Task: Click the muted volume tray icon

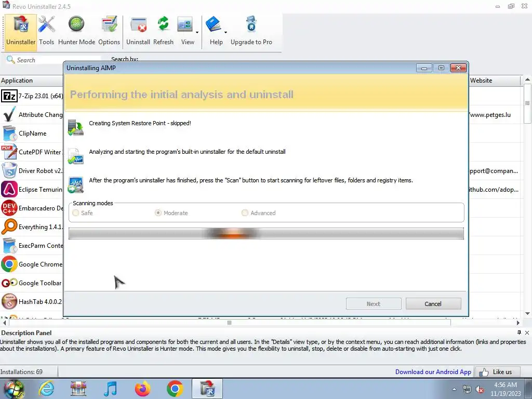Action: 480,389
